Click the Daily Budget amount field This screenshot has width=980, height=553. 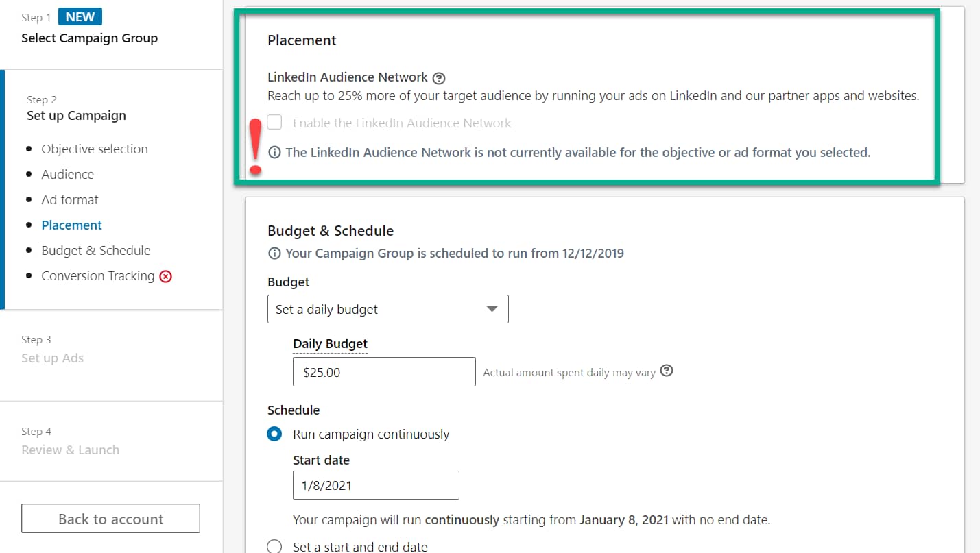[384, 371]
